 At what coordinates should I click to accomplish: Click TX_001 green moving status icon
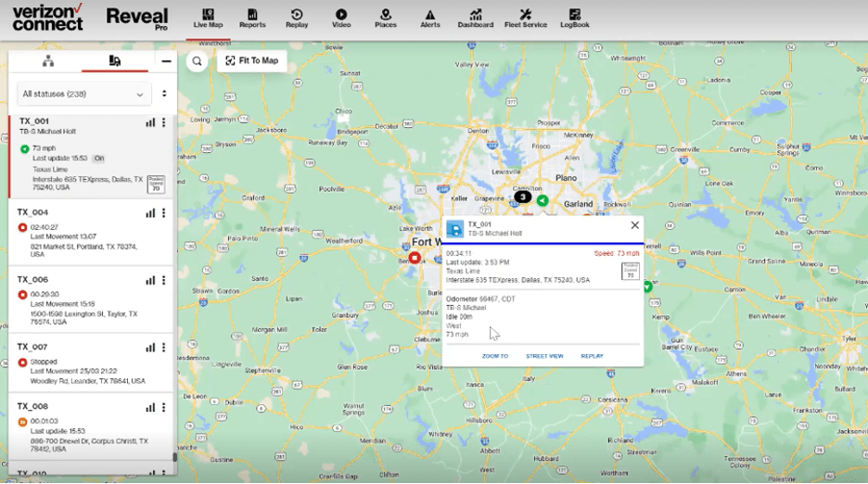click(24, 149)
